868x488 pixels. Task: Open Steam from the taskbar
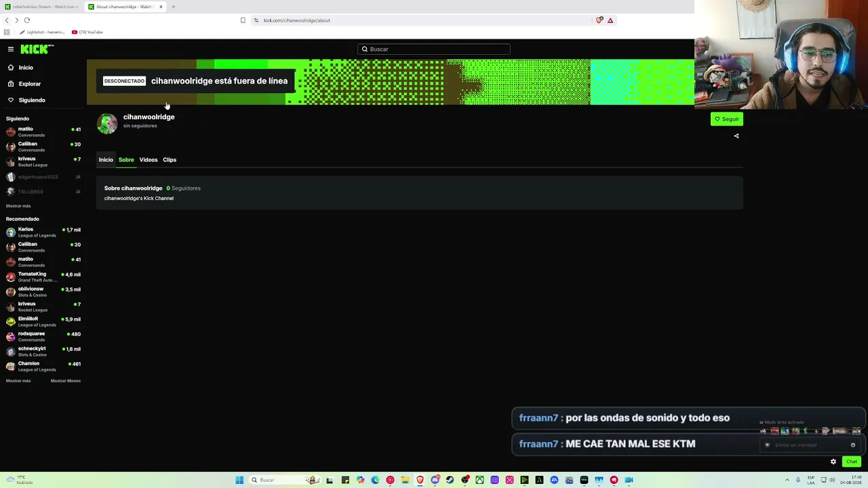450,480
